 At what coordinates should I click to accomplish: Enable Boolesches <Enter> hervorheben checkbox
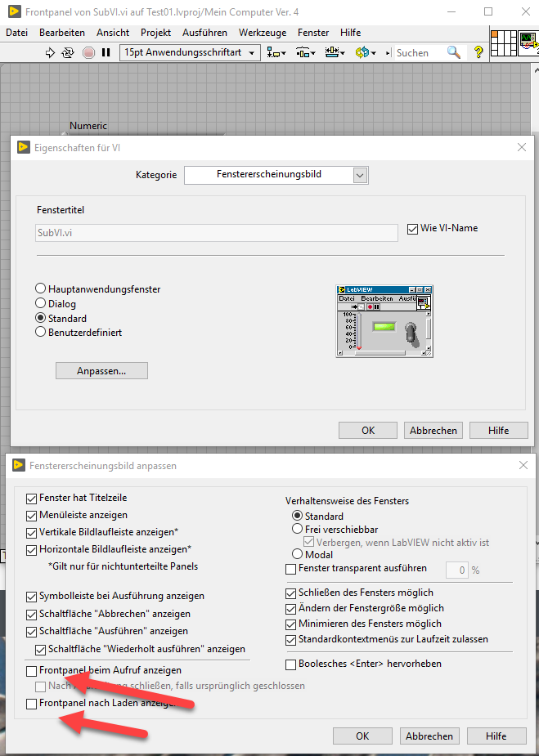point(291,665)
